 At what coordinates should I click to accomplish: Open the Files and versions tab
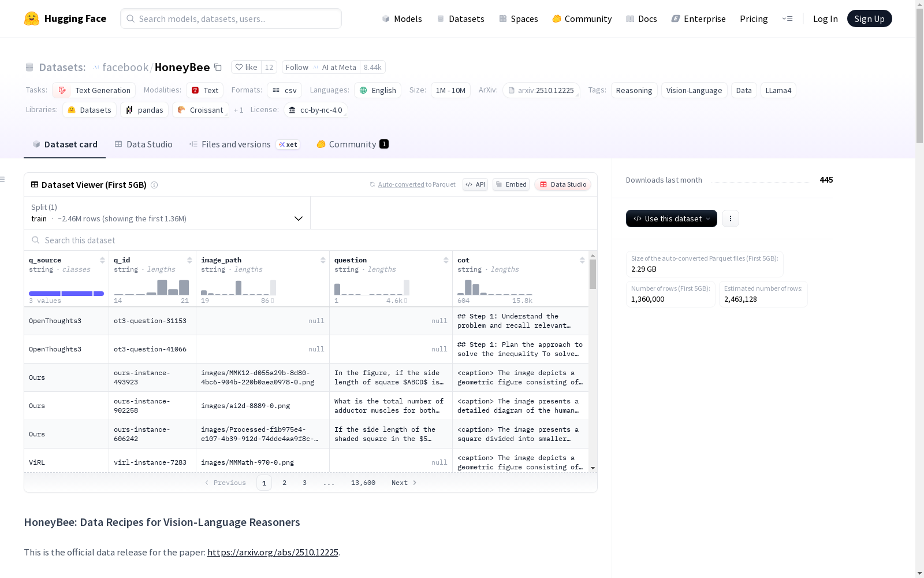click(244, 144)
